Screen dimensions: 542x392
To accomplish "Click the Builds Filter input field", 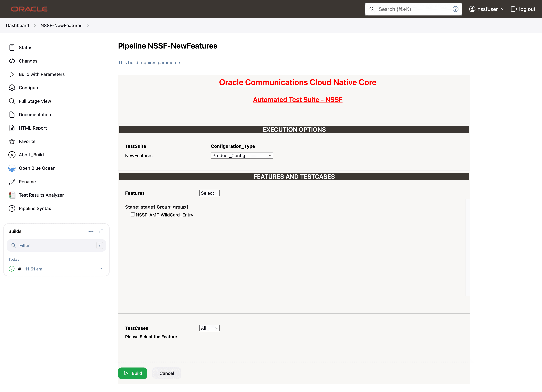I will click(56, 245).
